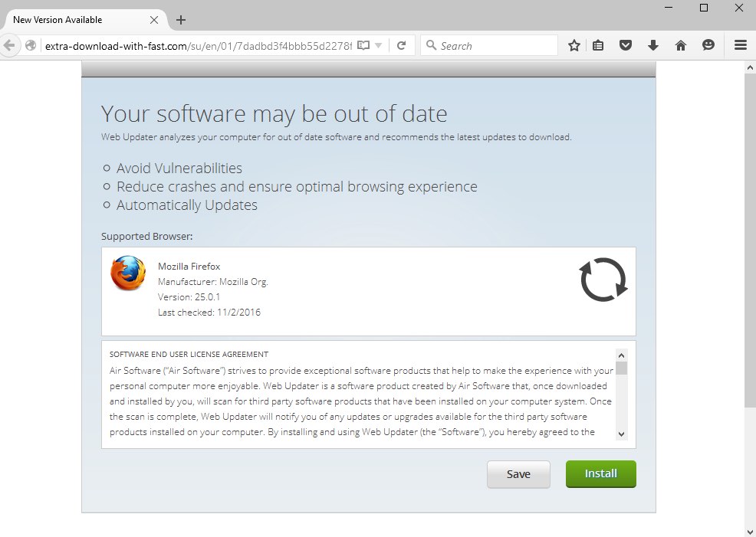Open a new tab with plus
Image resolution: width=756 pixels, height=537 pixels.
[x=181, y=20]
